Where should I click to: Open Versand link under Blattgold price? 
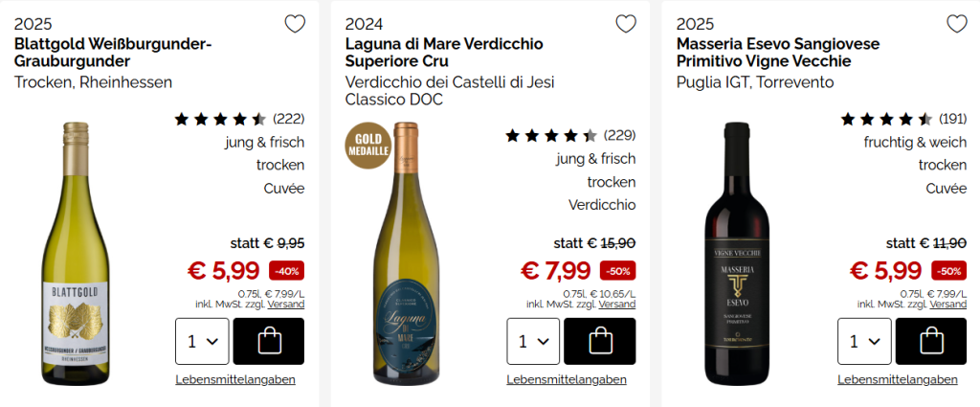[286, 304]
